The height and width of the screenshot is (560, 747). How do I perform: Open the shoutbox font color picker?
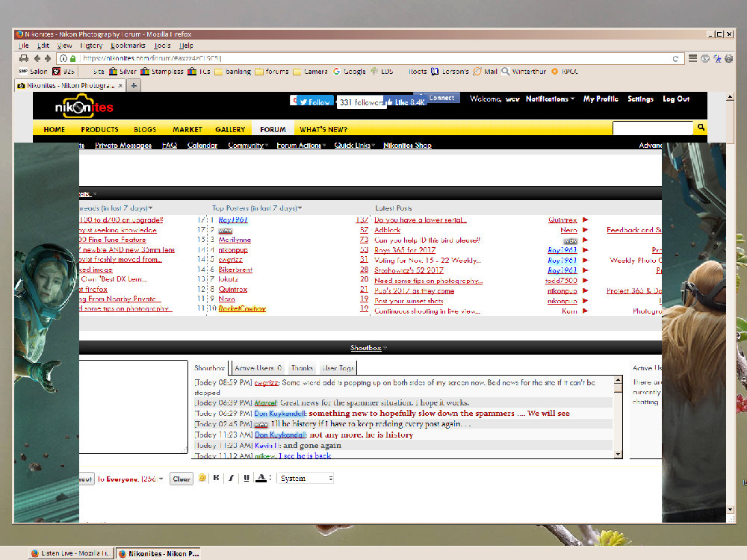262,479
